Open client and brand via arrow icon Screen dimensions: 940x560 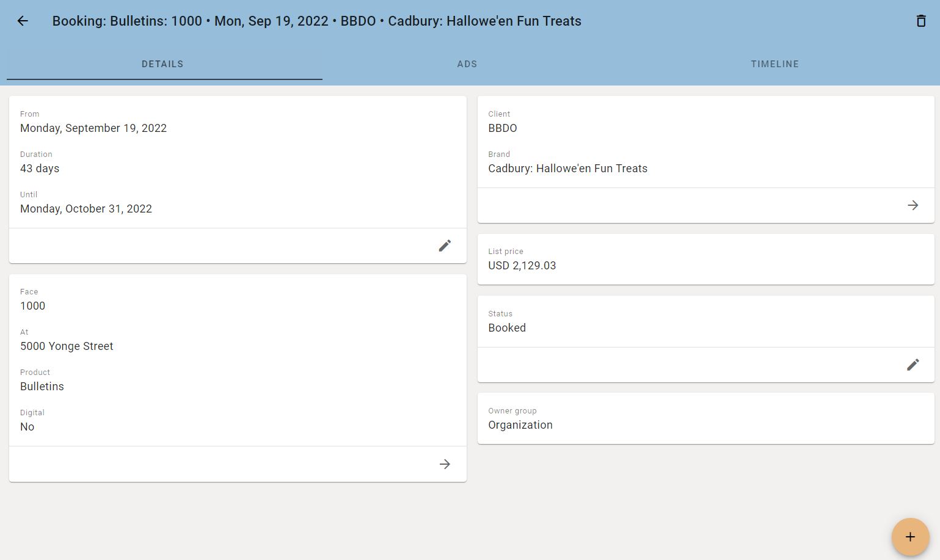913,205
